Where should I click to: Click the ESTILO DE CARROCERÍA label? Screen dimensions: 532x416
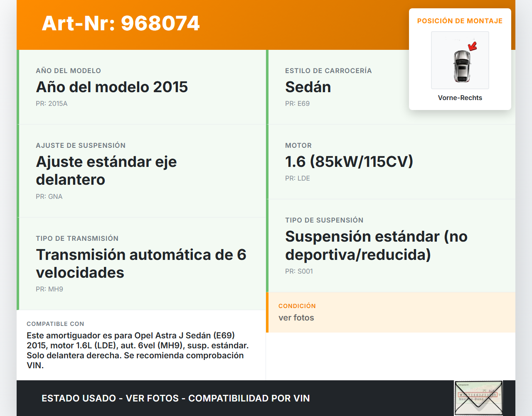(328, 71)
